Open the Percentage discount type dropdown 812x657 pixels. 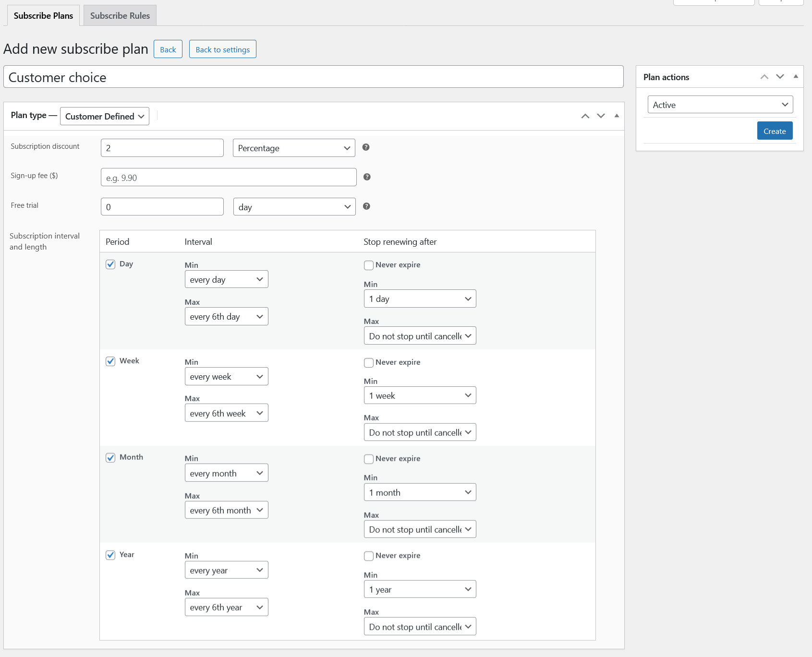point(294,148)
